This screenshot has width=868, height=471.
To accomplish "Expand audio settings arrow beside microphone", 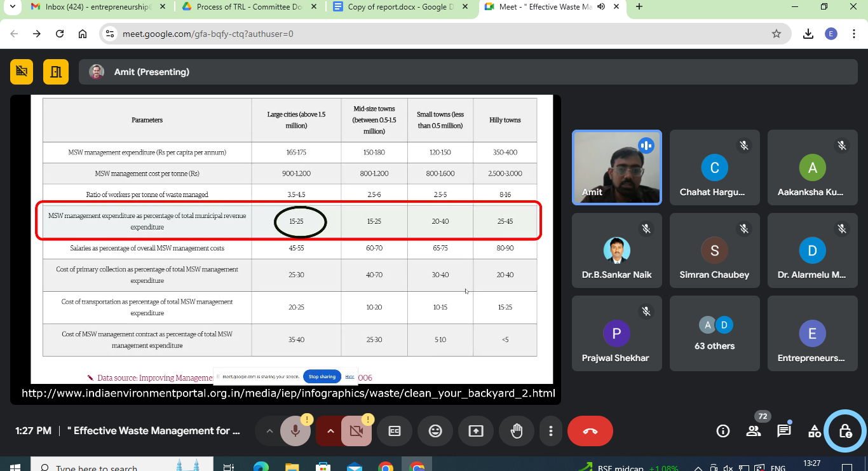I will (269, 431).
